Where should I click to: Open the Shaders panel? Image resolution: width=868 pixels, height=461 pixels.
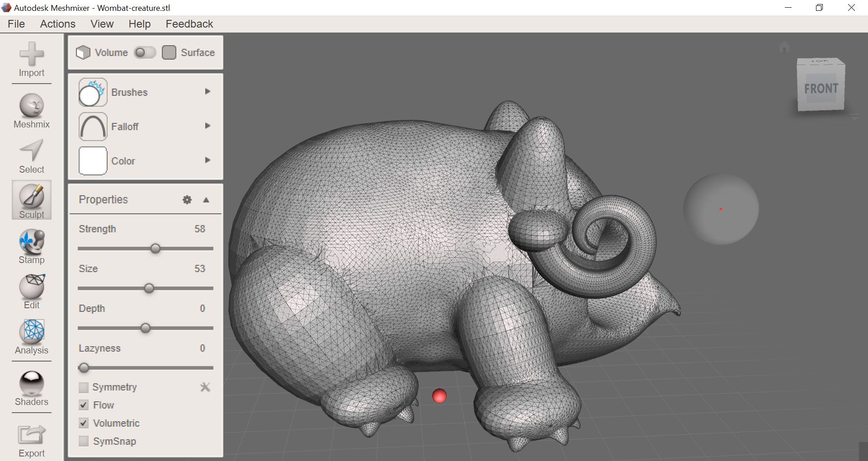coord(31,386)
